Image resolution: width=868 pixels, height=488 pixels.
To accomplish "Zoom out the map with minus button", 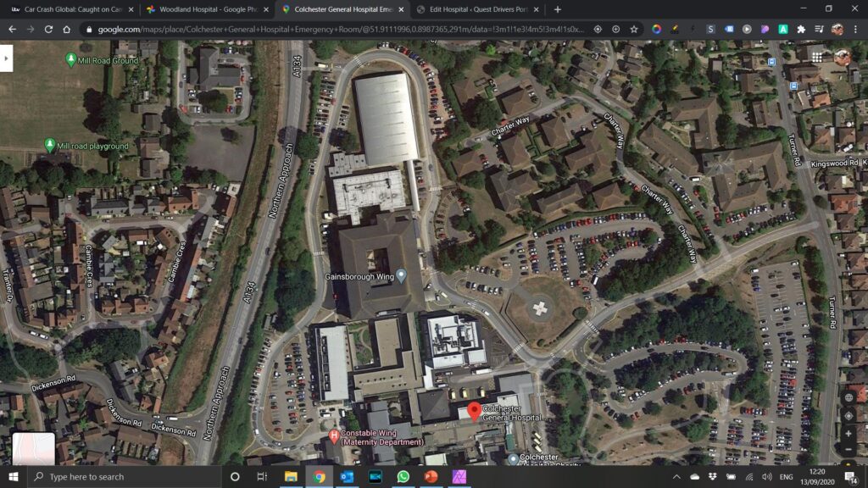I will point(849,449).
